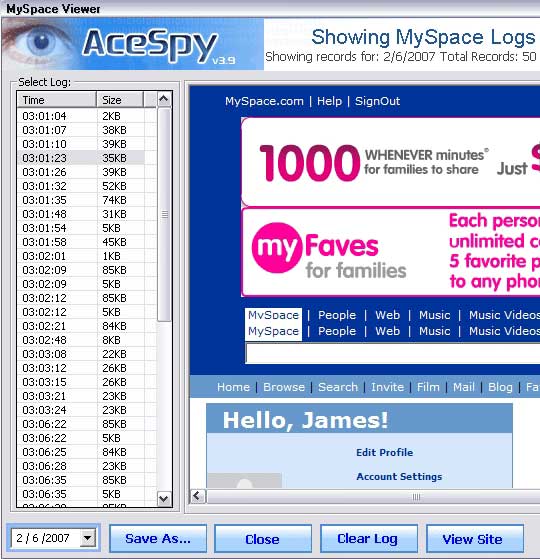Click the preview pane horizontal scrollbar thumb
The height and width of the screenshot is (559, 540).
374,497
